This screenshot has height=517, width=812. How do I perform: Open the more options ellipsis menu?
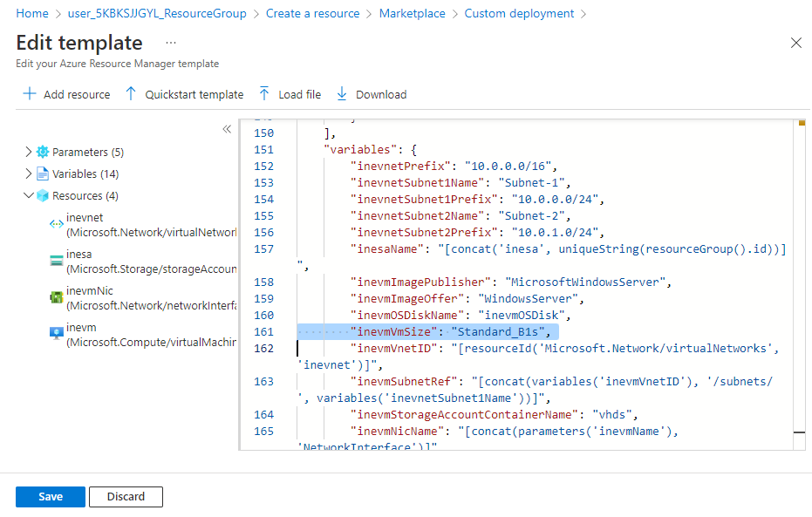click(171, 43)
